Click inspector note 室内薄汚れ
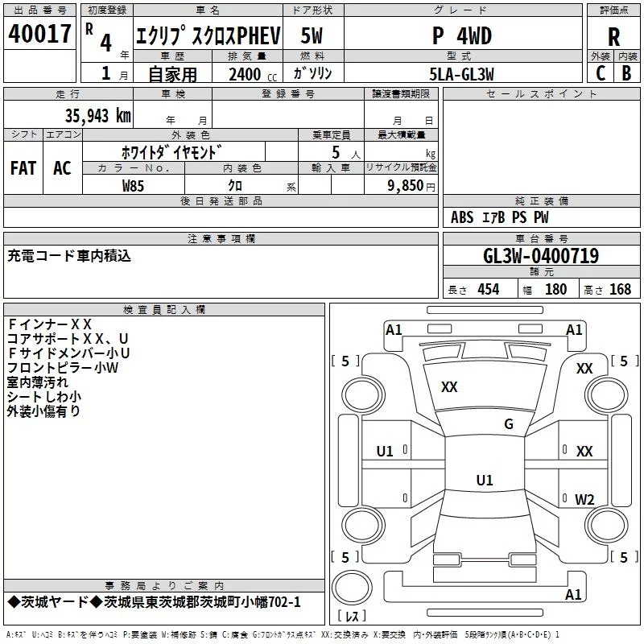The width and height of the screenshot is (644, 644). click(x=37, y=382)
